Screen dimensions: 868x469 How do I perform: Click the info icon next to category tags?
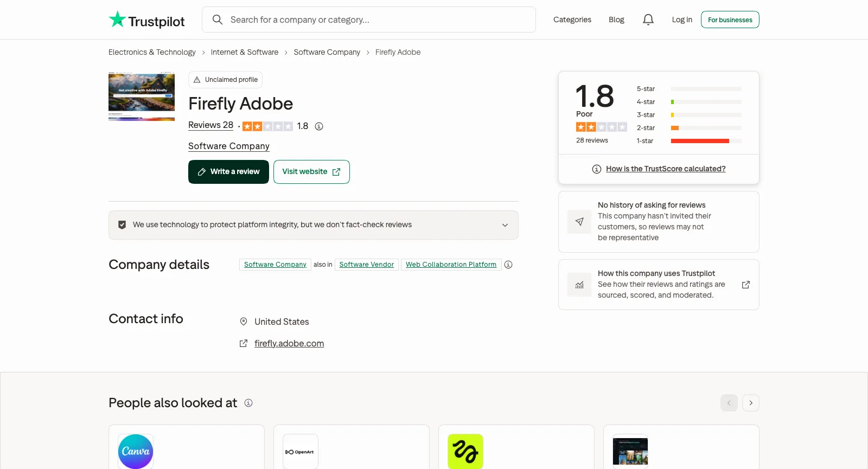coord(508,265)
